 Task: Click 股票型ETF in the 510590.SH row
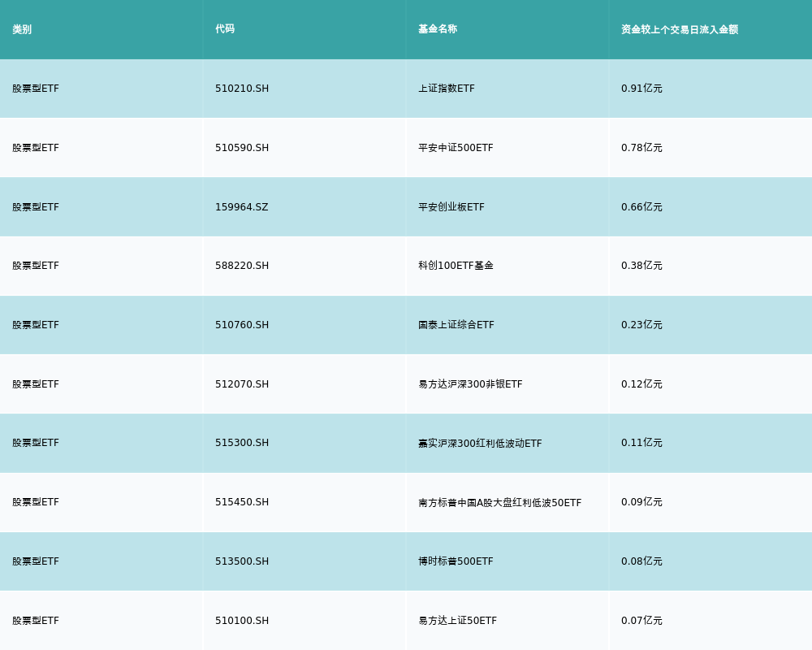click(36, 148)
